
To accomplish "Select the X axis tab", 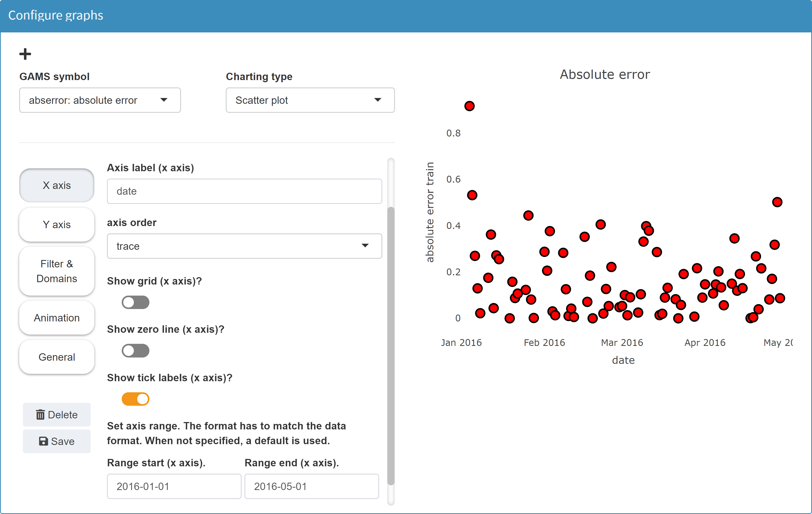I will click(x=56, y=185).
